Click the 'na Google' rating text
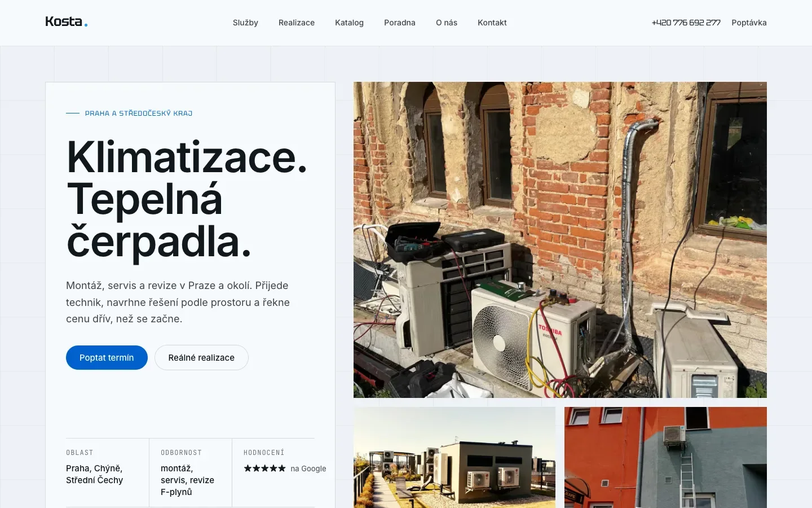Image resolution: width=812 pixels, height=508 pixels. 308,468
